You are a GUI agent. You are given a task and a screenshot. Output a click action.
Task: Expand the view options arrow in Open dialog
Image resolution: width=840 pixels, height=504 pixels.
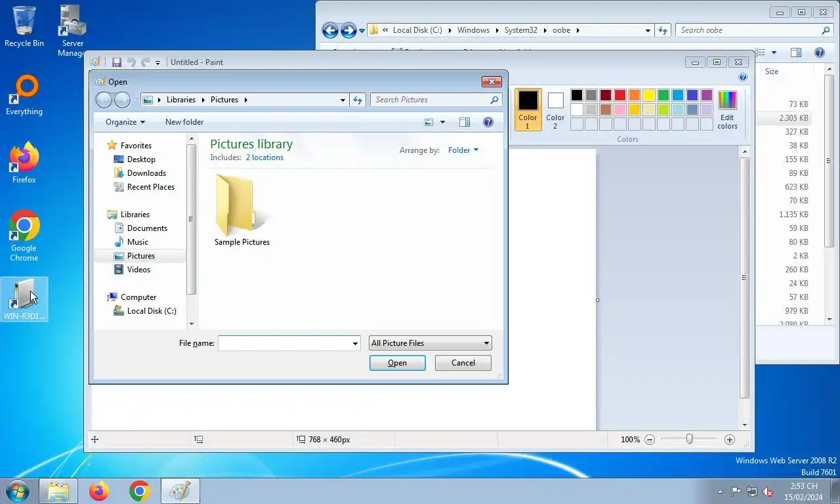(442, 122)
